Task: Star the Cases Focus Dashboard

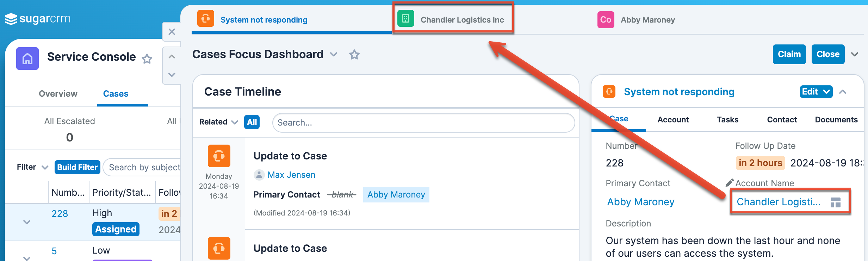Action: [354, 55]
